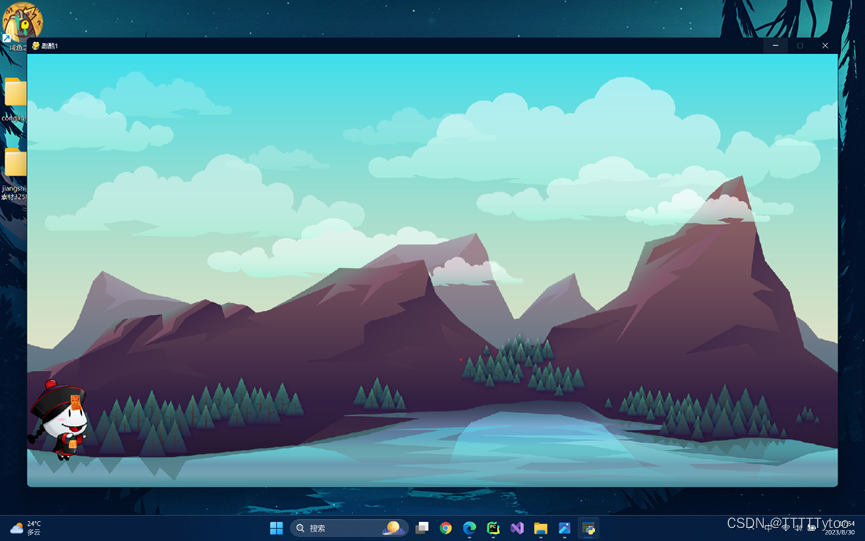Click the Python game taskbar icon
The image size is (865, 541).
coord(589,528)
